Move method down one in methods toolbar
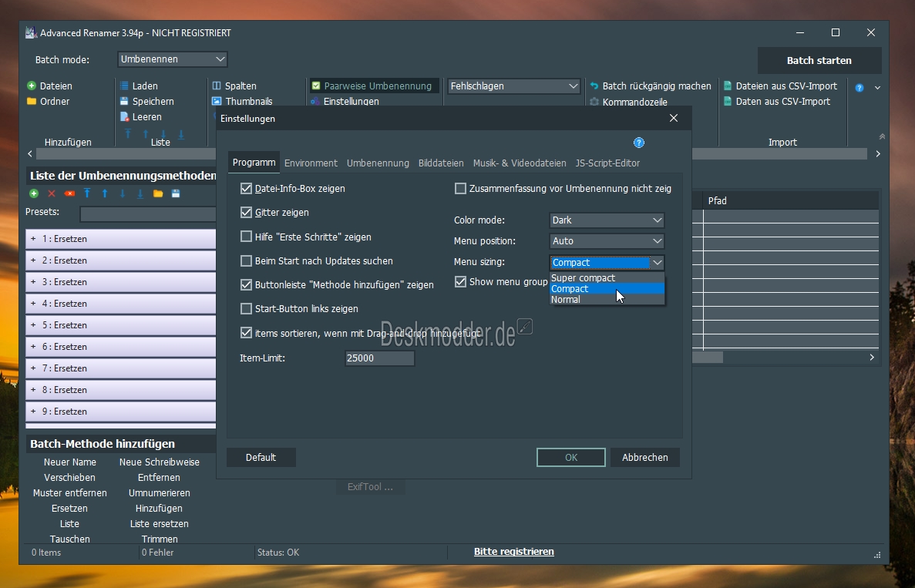Image resolution: width=915 pixels, height=588 pixels. (x=123, y=193)
